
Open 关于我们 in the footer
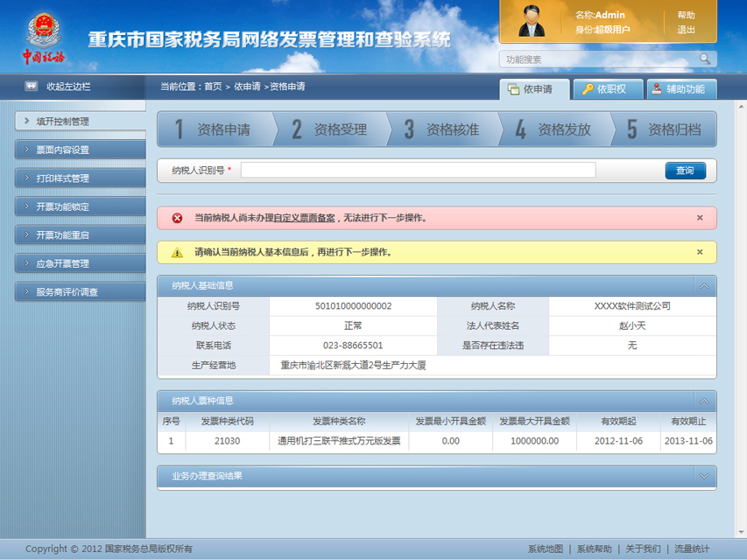643,549
